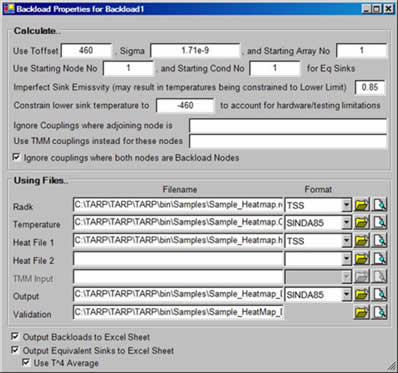Browse for the Temperature file
This screenshot has height=373, width=398.
point(362,222)
